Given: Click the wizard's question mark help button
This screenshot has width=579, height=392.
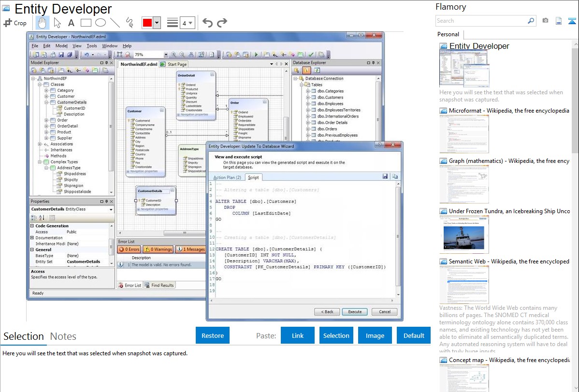Looking at the screenshot, I should [379, 145].
